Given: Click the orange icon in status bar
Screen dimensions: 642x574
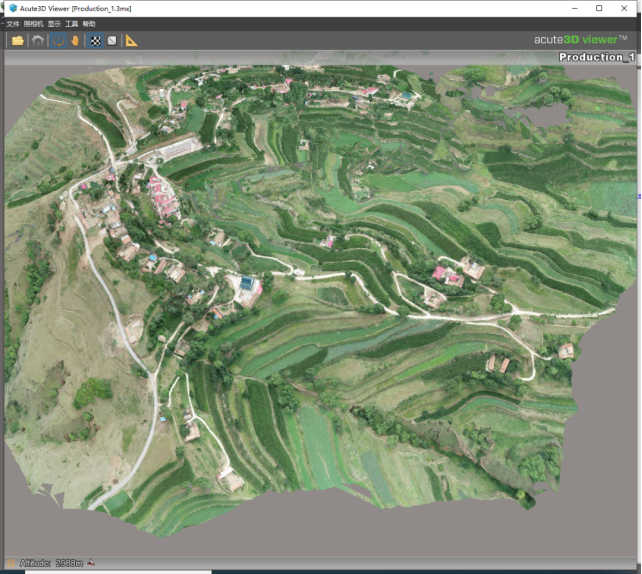Looking at the screenshot, I should tap(10, 563).
